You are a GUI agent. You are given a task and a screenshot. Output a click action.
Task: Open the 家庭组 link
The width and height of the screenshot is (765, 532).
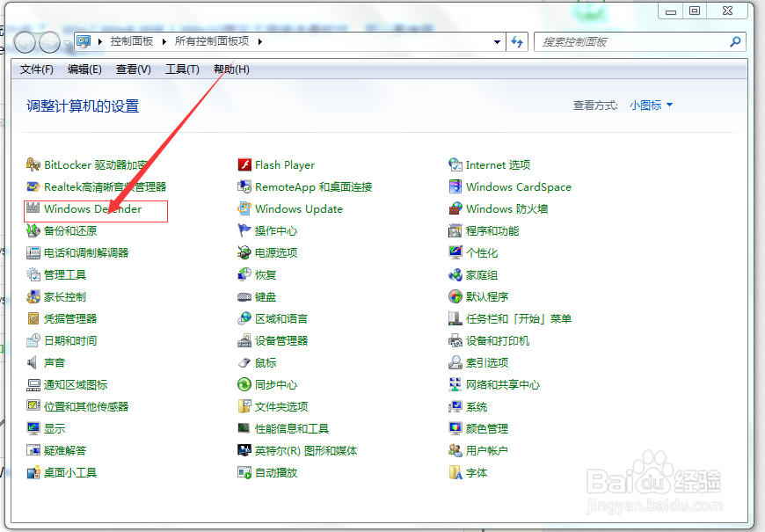(482, 274)
